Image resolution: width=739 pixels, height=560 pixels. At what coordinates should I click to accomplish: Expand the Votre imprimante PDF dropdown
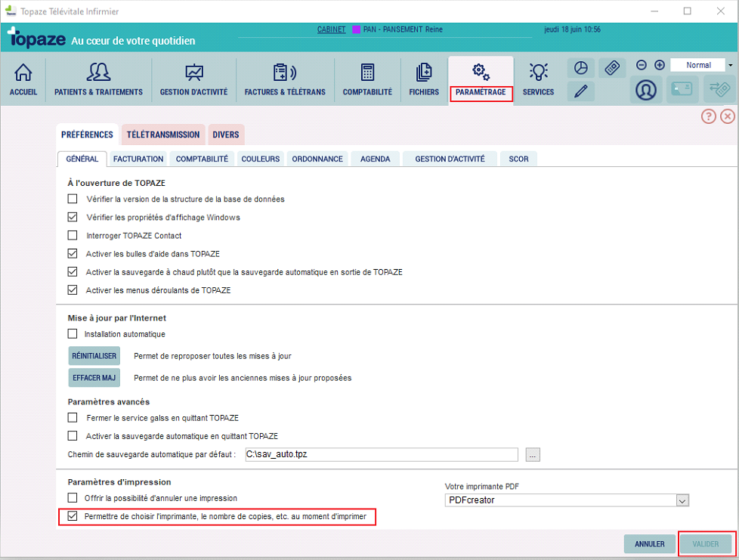(x=682, y=500)
